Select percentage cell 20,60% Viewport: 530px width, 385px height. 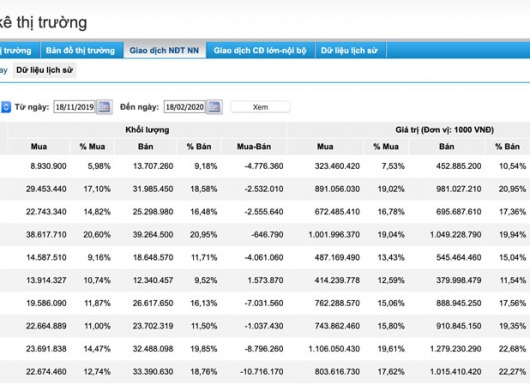pos(97,235)
